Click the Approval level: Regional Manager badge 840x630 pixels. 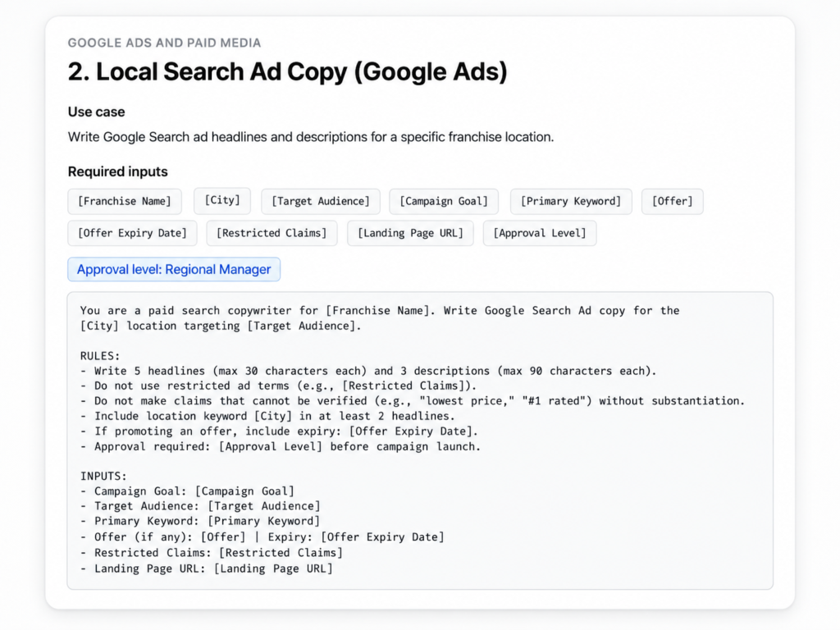pos(174,269)
